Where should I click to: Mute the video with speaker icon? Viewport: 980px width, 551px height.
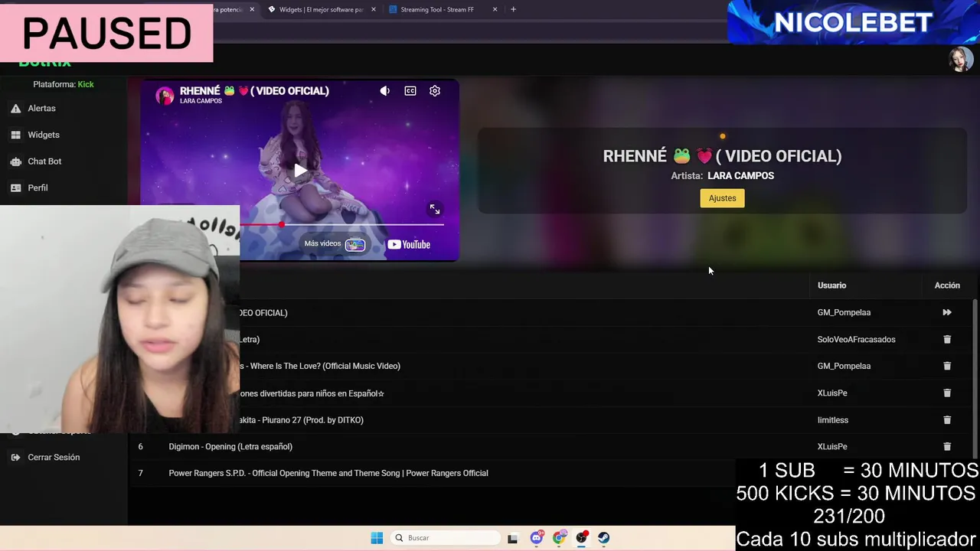[385, 91]
